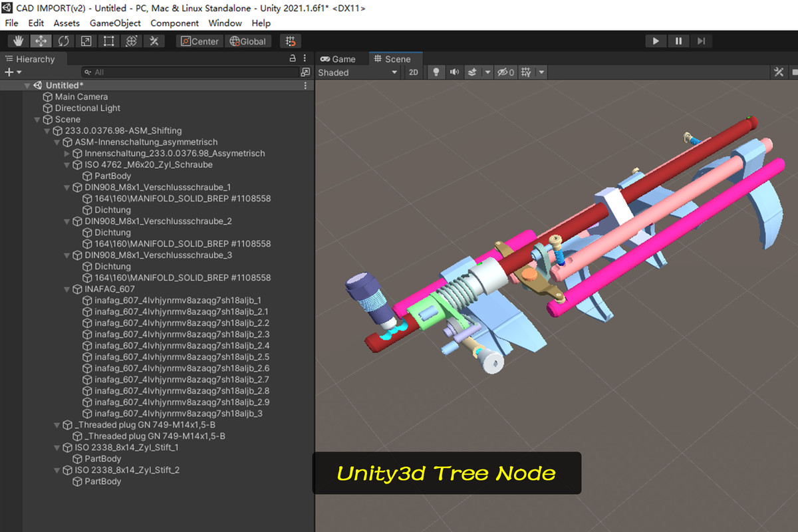The image size is (798, 532).
Task: Open the Hierarchy create plus dropdown
Action: pos(13,72)
